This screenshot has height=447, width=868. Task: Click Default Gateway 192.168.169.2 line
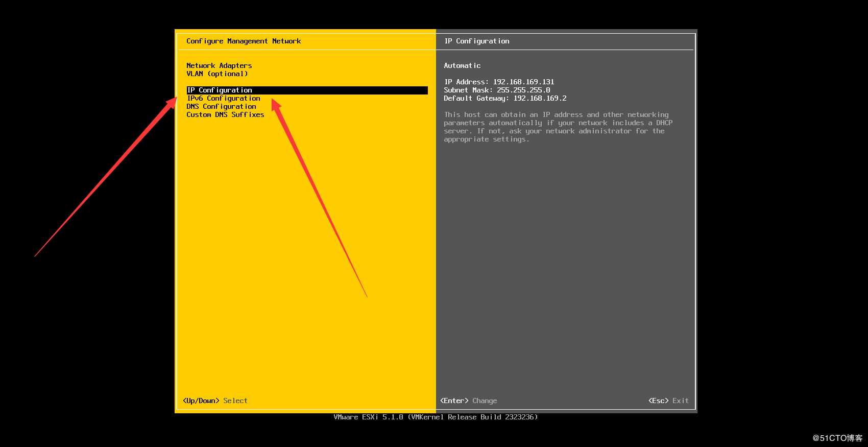pyautogui.click(x=505, y=98)
